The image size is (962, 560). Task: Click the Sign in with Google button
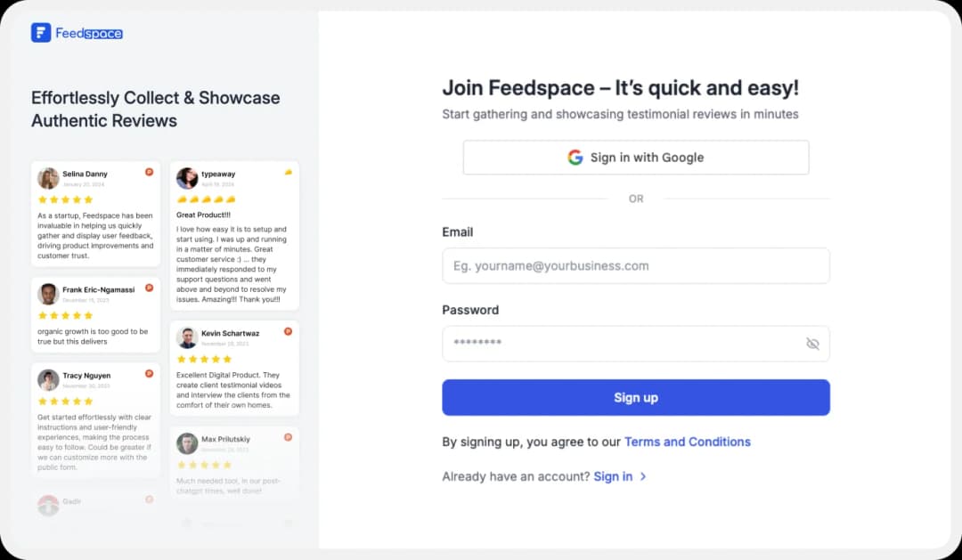pyautogui.click(x=635, y=157)
